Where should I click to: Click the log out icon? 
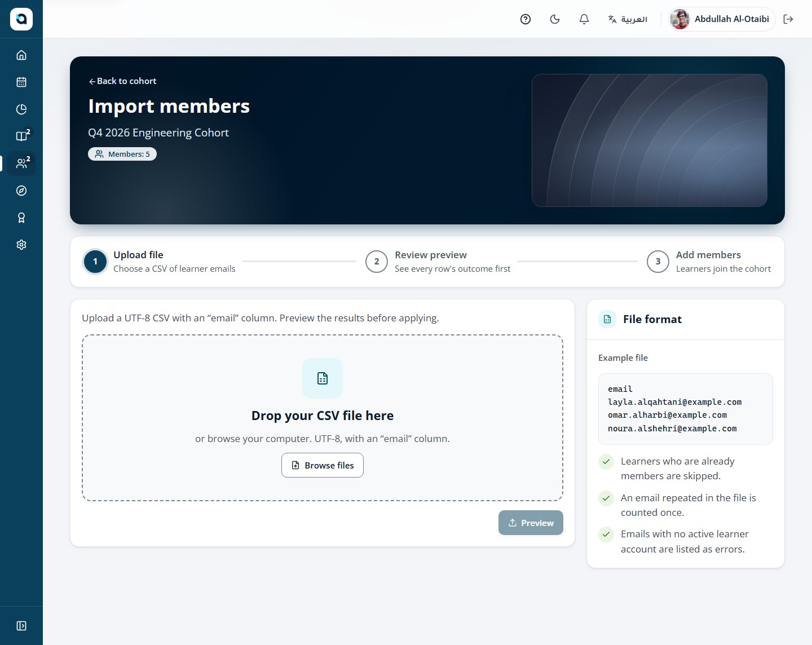click(x=788, y=19)
